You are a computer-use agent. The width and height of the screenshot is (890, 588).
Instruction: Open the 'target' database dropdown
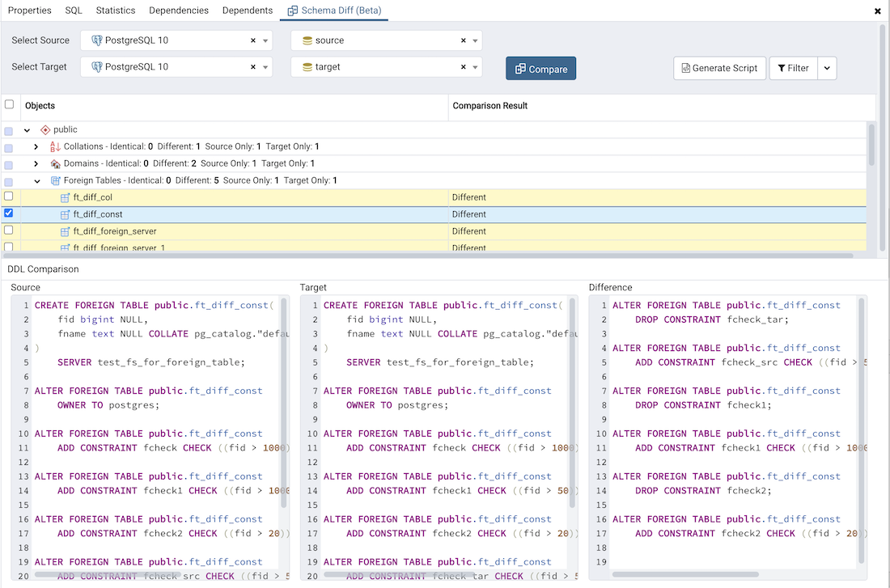(x=475, y=67)
